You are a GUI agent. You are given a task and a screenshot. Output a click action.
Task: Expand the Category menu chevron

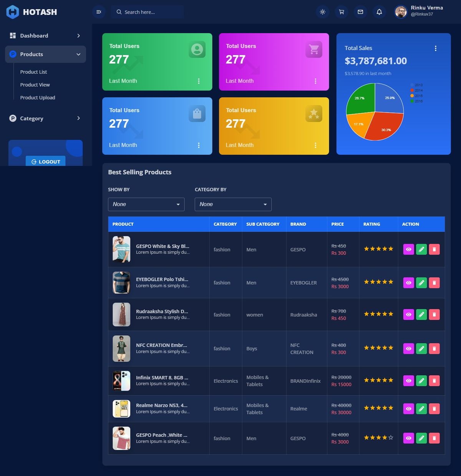78,118
